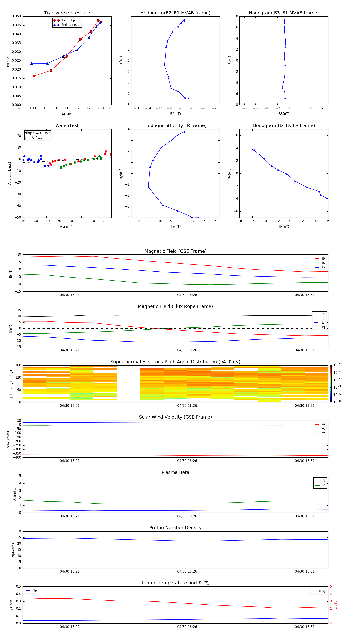Click the 'Solar Wind Velocity (GSE Frame)' title

click(175, 417)
